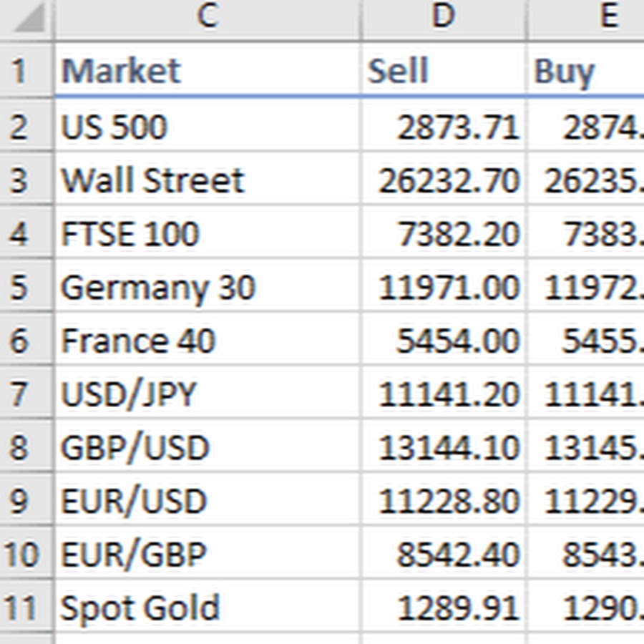Viewport: 644px width, 644px height.
Task: Select row 5 header
Action: (x=19, y=288)
